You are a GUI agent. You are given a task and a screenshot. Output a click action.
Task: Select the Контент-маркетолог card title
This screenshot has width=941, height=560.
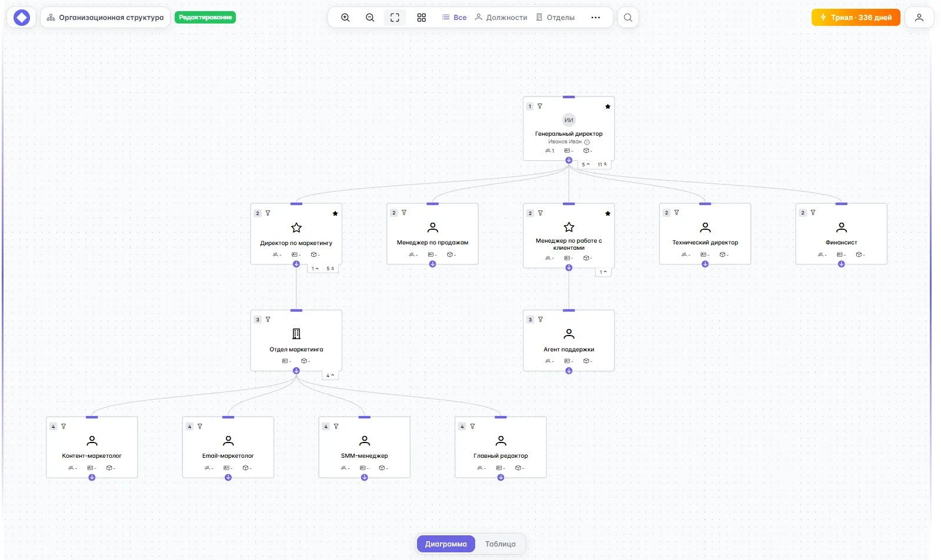point(92,456)
